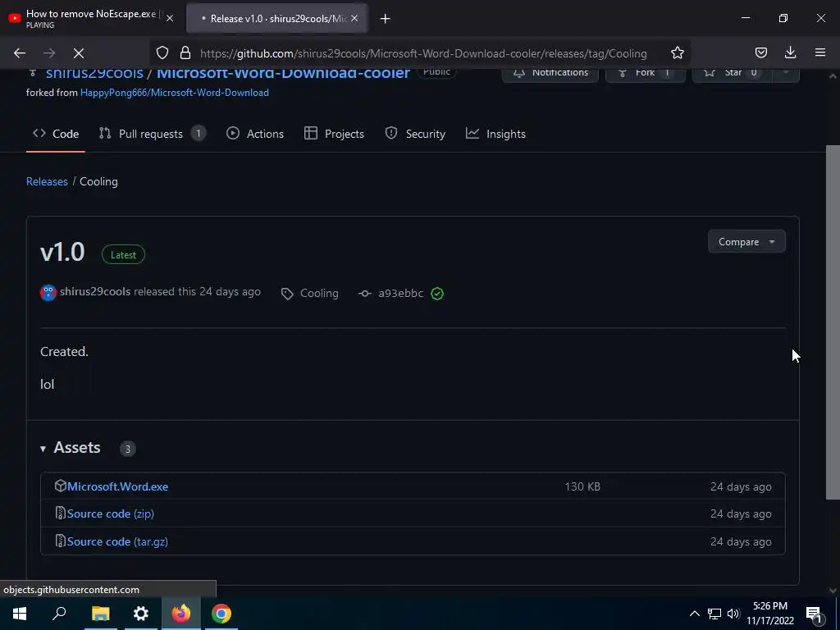840x630 pixels.
Task: Open the Firefox hamburger menu
Action: 819,52
